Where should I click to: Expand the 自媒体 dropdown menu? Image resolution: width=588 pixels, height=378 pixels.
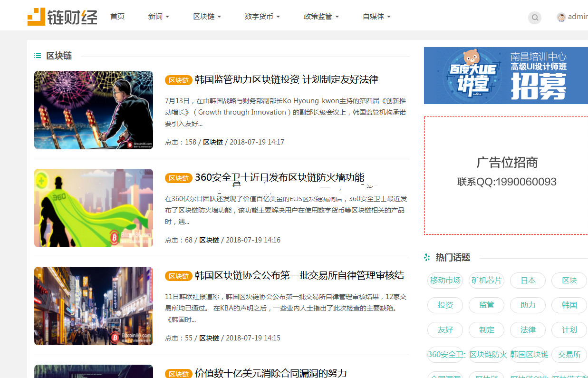[x=376, y=16]
